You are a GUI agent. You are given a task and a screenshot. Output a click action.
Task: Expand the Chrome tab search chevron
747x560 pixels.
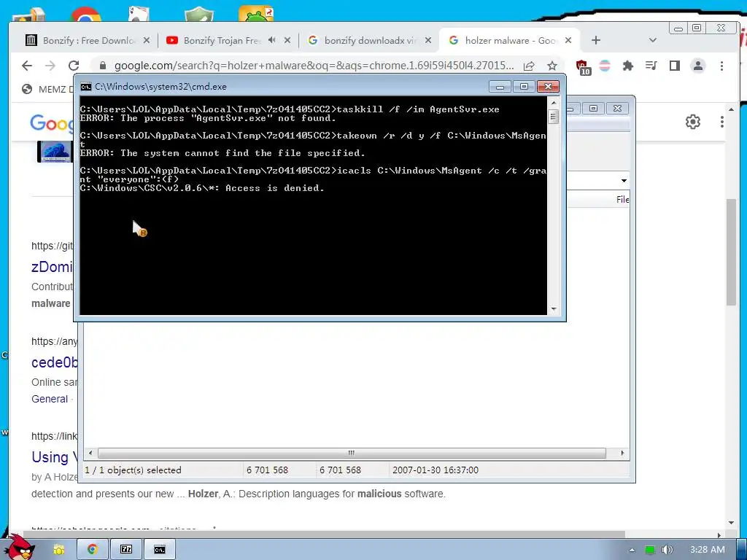(x=653, y=41)
